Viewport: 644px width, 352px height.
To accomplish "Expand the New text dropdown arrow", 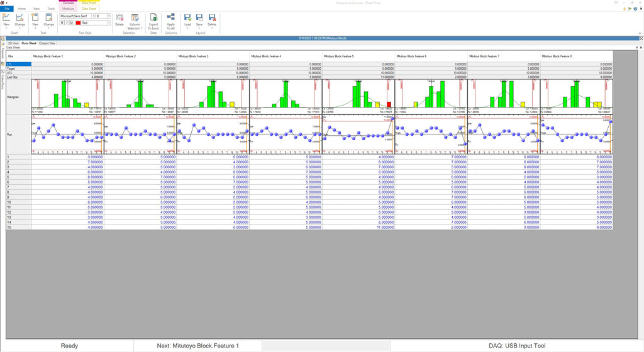I will coord(35,28).
